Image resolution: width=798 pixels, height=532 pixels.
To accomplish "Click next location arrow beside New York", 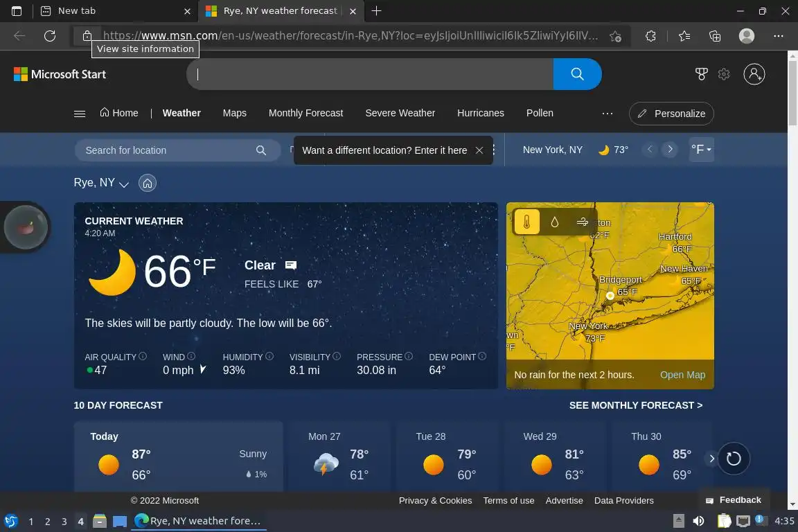I will pos(670,150).
